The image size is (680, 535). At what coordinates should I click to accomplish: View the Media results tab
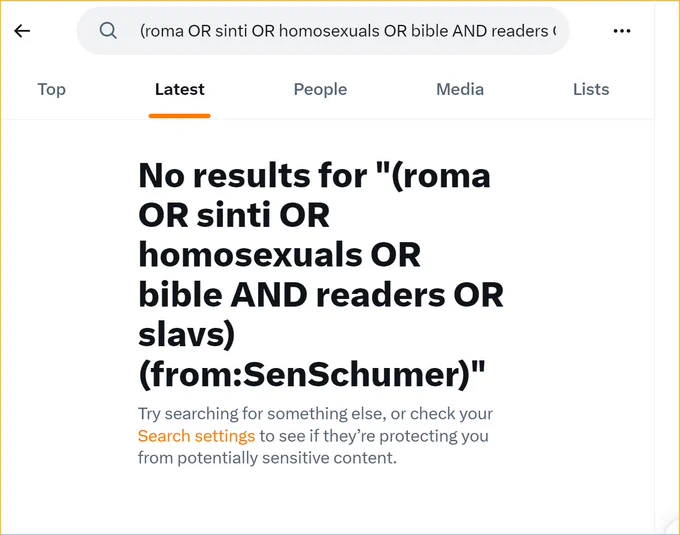click(460, 89)
